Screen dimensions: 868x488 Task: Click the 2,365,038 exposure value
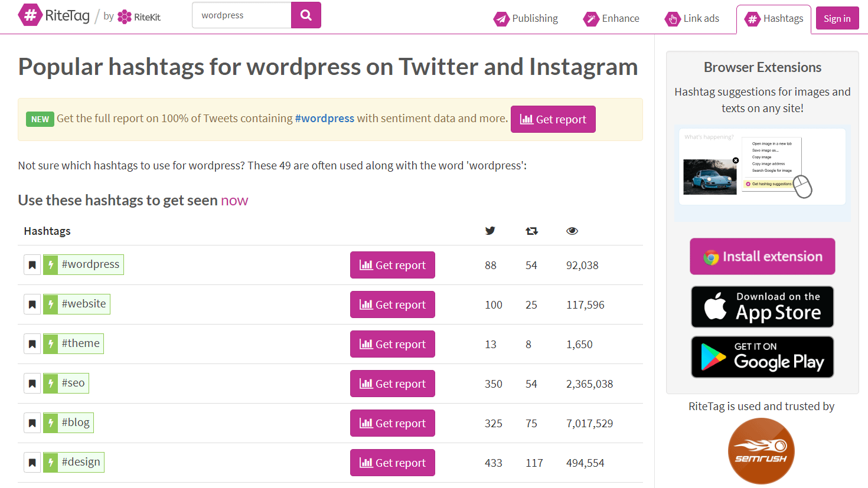click(589, 384)
